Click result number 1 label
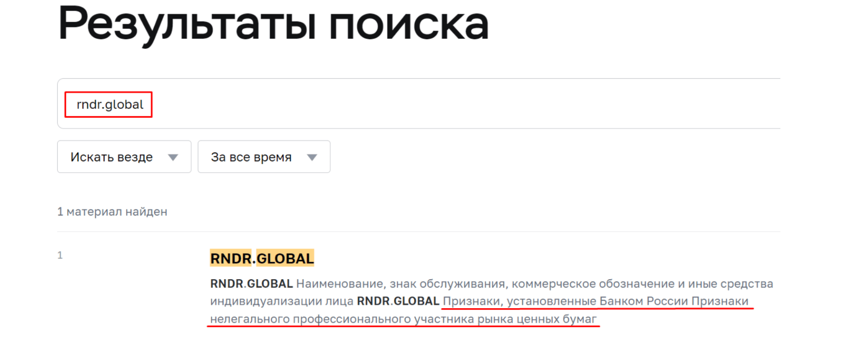The width and height of the screenshot is (868, 337). [60, 255]
